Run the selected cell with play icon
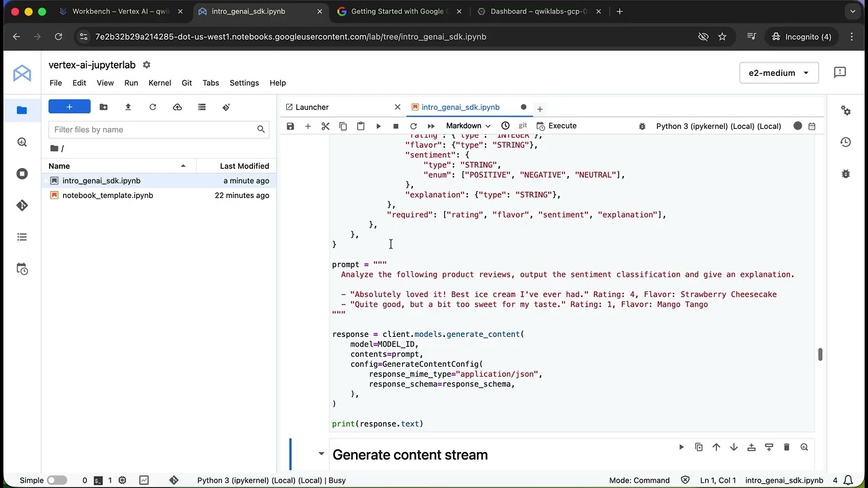The width and height of the screenshot is (868, 488). coord(378,126)
